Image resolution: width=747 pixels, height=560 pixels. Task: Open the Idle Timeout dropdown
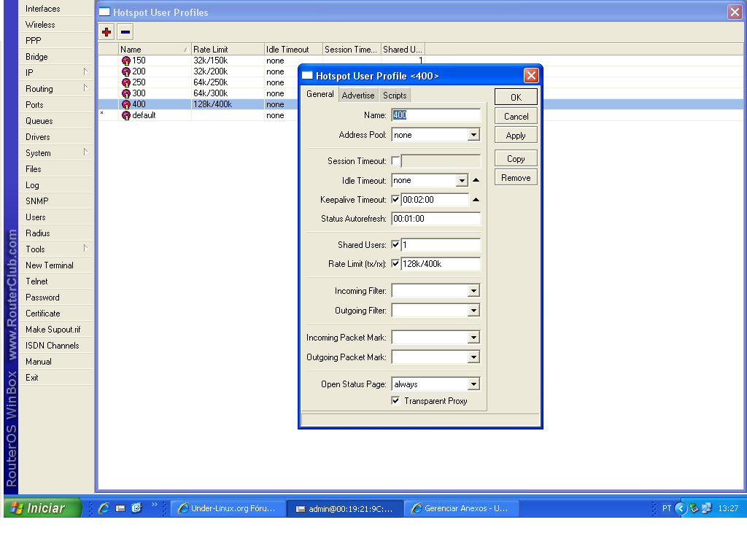point(462,181)
